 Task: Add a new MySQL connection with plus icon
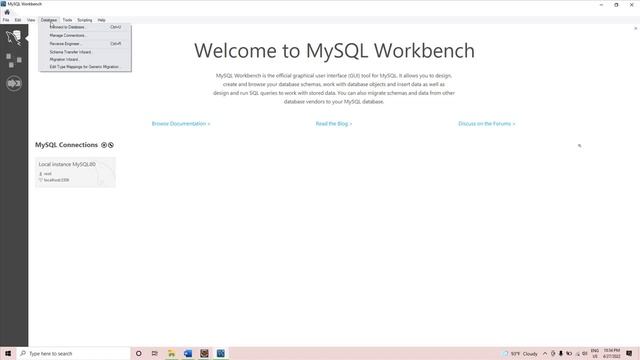(104, 145)
